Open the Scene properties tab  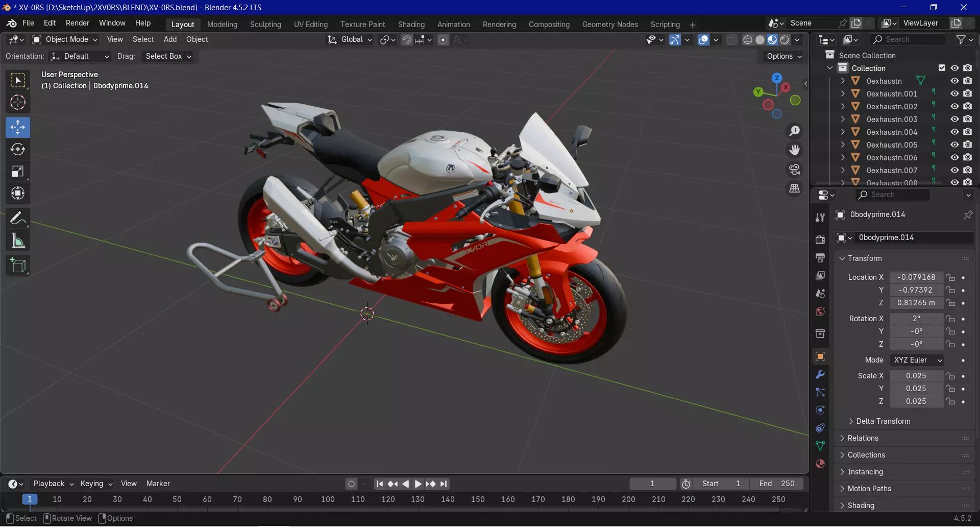coord(820,294)
